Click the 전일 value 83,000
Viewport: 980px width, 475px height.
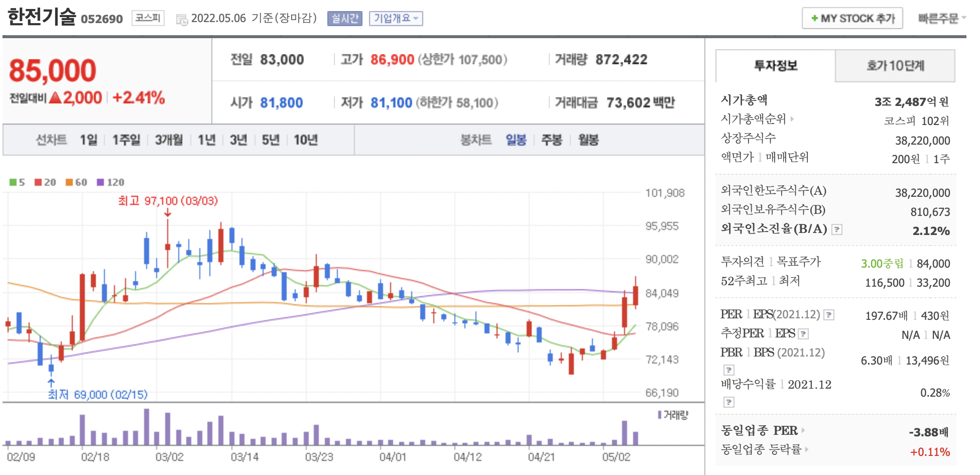click(282, 60)
